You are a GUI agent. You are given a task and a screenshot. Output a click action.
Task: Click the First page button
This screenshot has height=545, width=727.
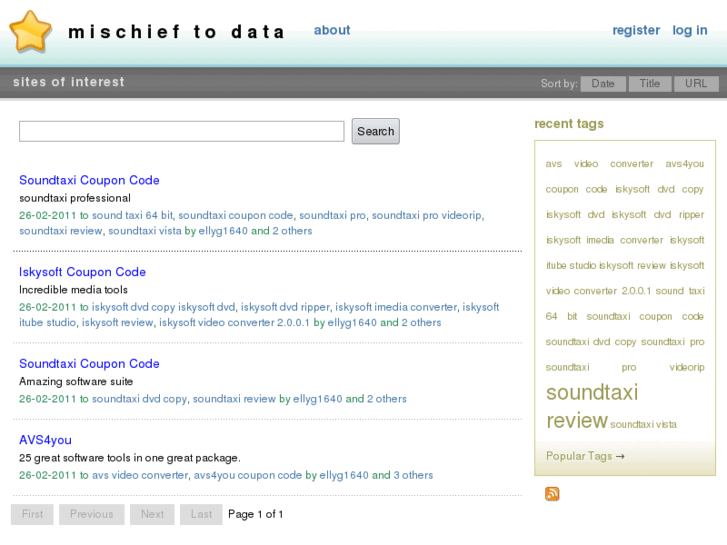32,514
